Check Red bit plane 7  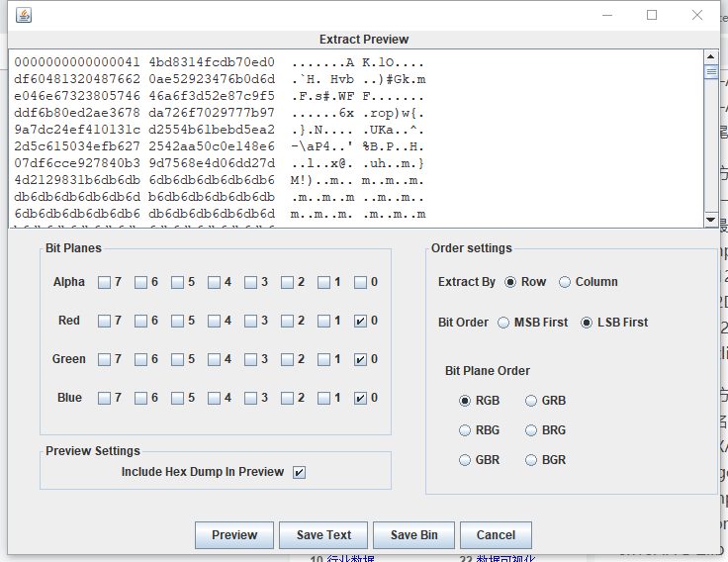(104, 321)
